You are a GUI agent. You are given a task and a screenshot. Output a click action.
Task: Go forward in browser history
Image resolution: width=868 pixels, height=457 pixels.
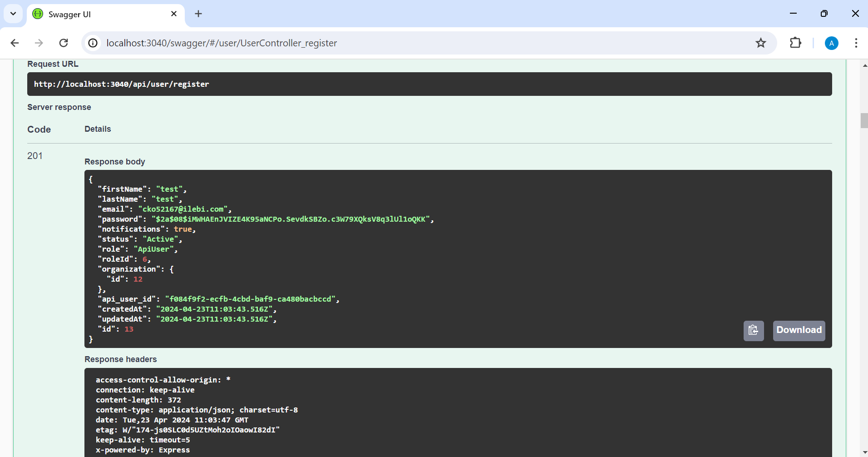39,43
